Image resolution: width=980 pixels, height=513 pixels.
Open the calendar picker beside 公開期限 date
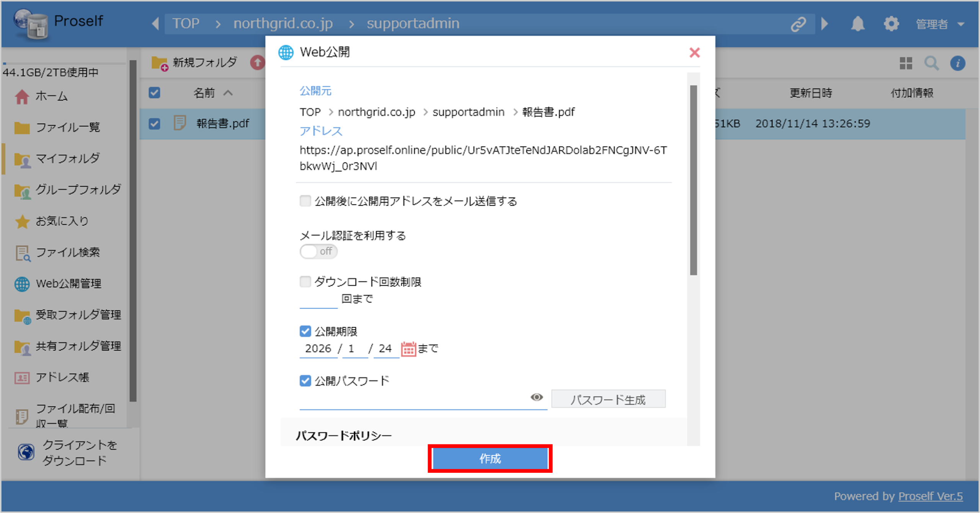point(408,348)
